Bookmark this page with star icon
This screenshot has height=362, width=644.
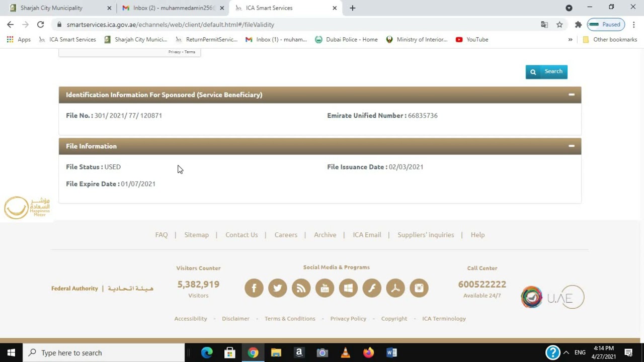click(x=559, y=25)
